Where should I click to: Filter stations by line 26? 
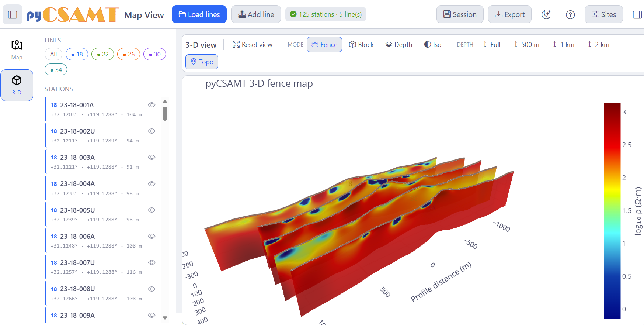(x=129, y=54)
